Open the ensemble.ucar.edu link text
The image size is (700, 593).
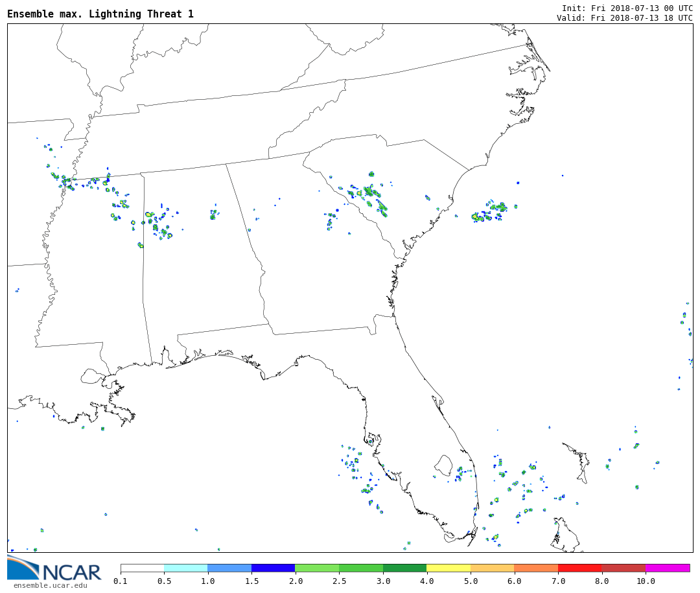(51, 586)
